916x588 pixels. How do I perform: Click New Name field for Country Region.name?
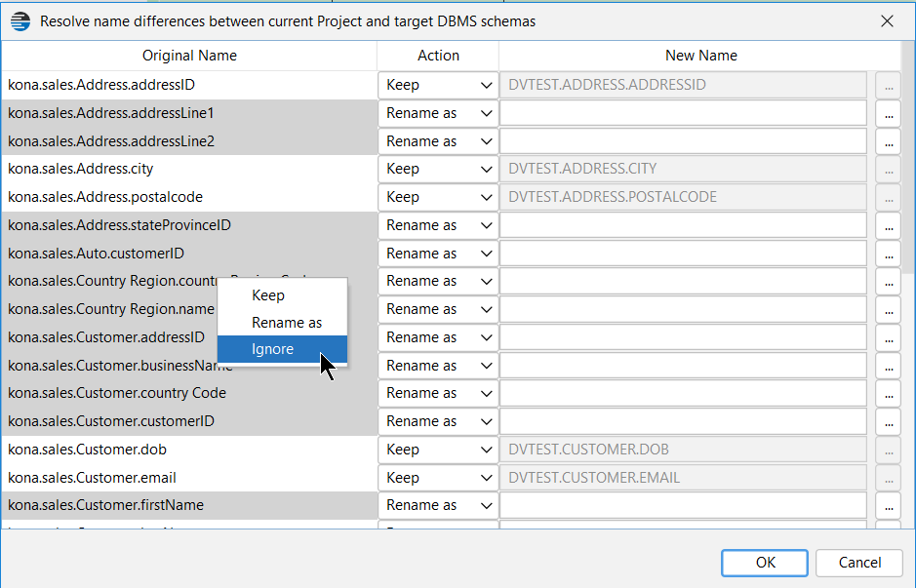(683, 309)
